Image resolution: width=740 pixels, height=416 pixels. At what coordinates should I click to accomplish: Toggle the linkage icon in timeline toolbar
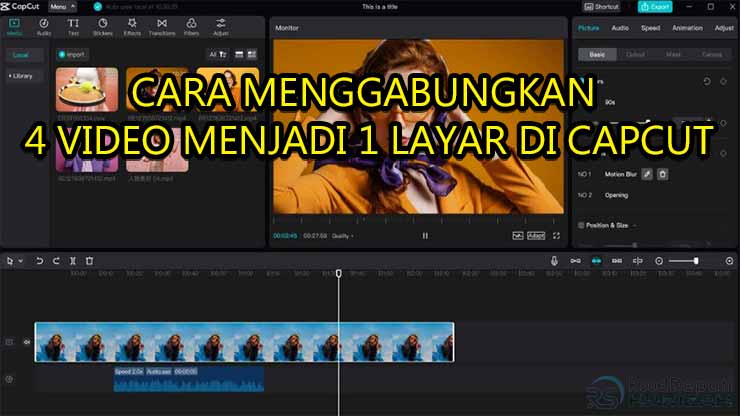617,261
